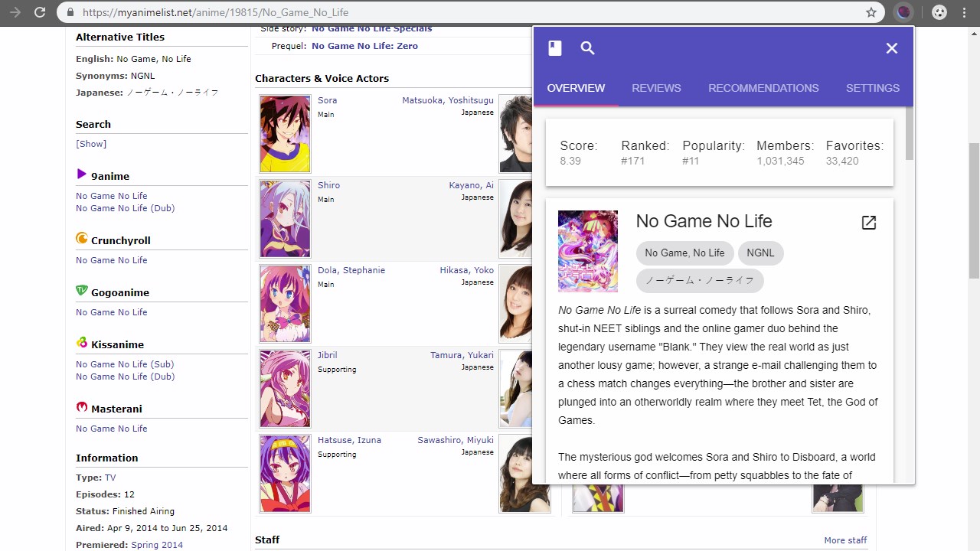The width and height of the screenshot is (980, 551).
Task: Click the Kissanime logo icon
Action: click(82, 343)
